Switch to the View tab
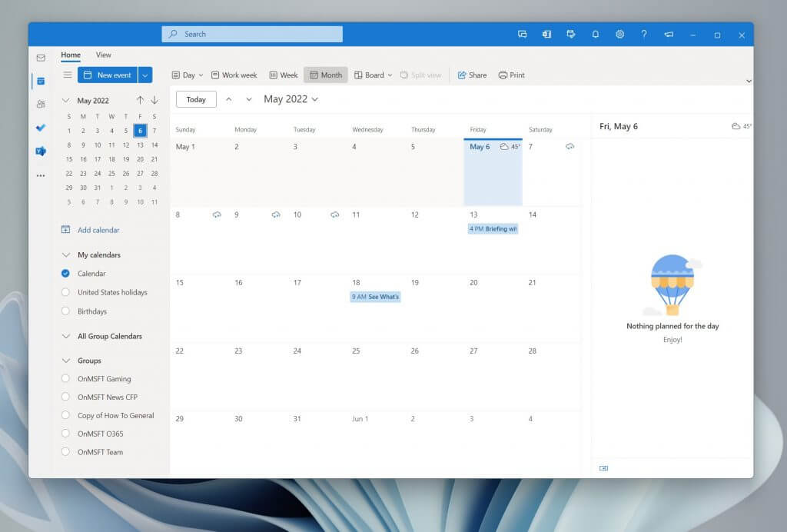The height and width of the screenshot is (532, 787). click(104, 55)
